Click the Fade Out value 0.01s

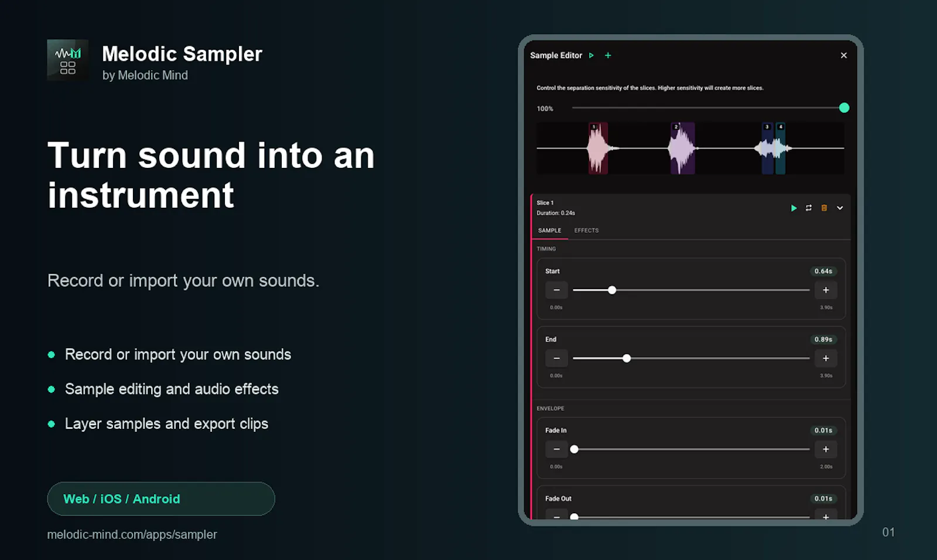coord(823,499)
